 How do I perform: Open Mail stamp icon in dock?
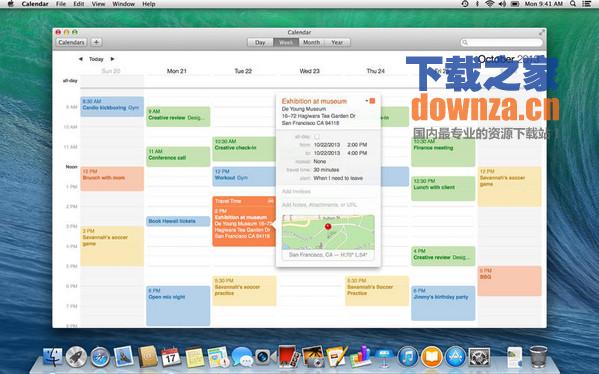(x=124, y=356)
